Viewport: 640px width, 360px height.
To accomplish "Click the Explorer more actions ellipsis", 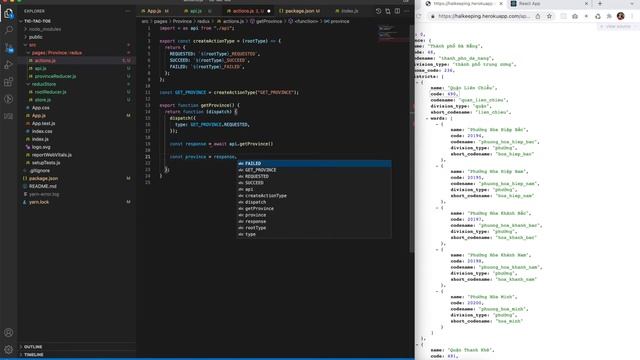I will 128,11.
